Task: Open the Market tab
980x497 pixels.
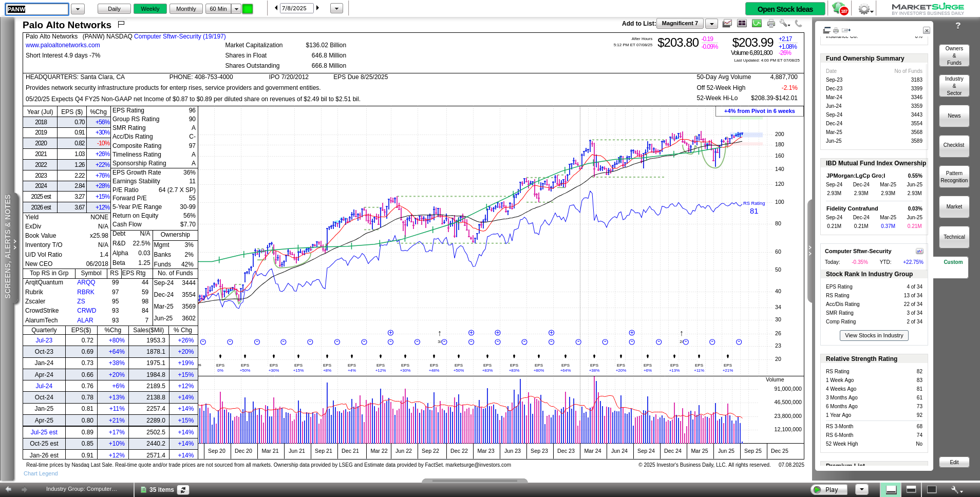Action: click(x=954, y=206)
